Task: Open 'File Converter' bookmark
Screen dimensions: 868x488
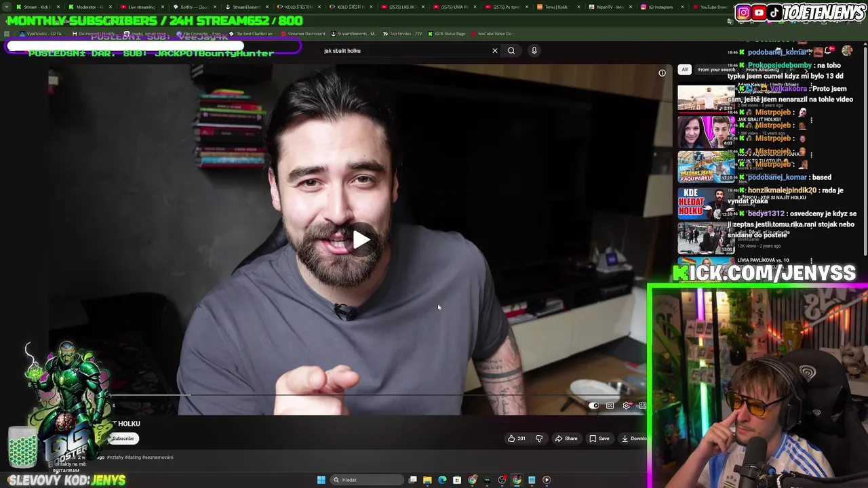Action: click(x=198, y=33)
